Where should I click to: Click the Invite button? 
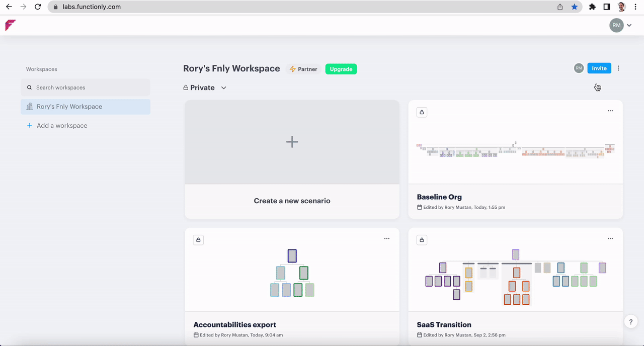(599, 68)
